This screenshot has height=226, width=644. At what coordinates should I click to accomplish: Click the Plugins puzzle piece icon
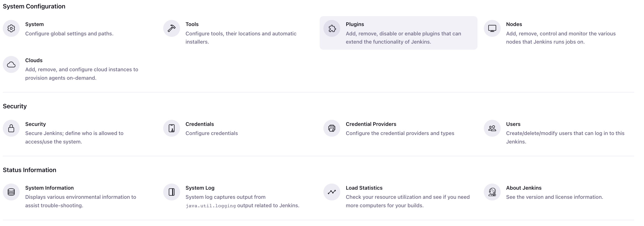point(332,28)
